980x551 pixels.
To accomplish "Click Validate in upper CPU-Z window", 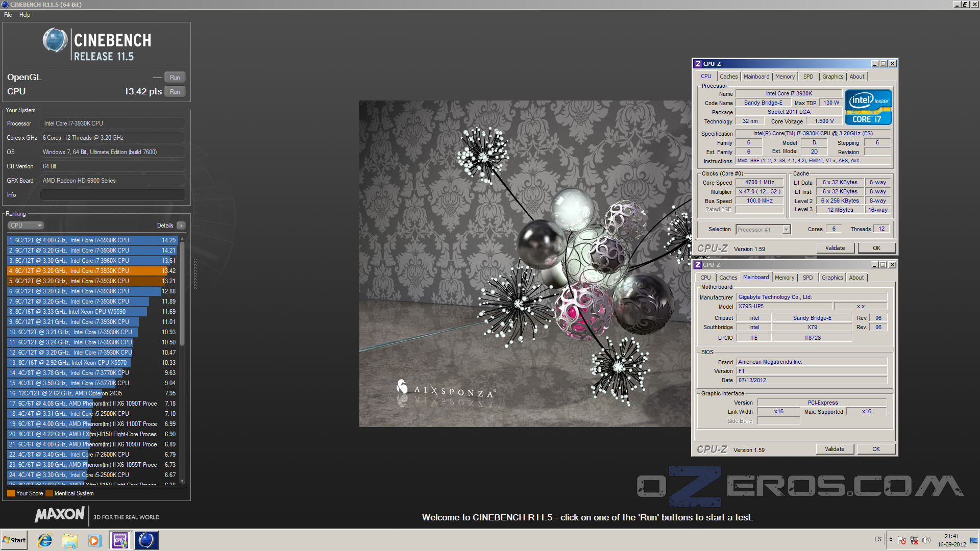I will pos(835,248).
